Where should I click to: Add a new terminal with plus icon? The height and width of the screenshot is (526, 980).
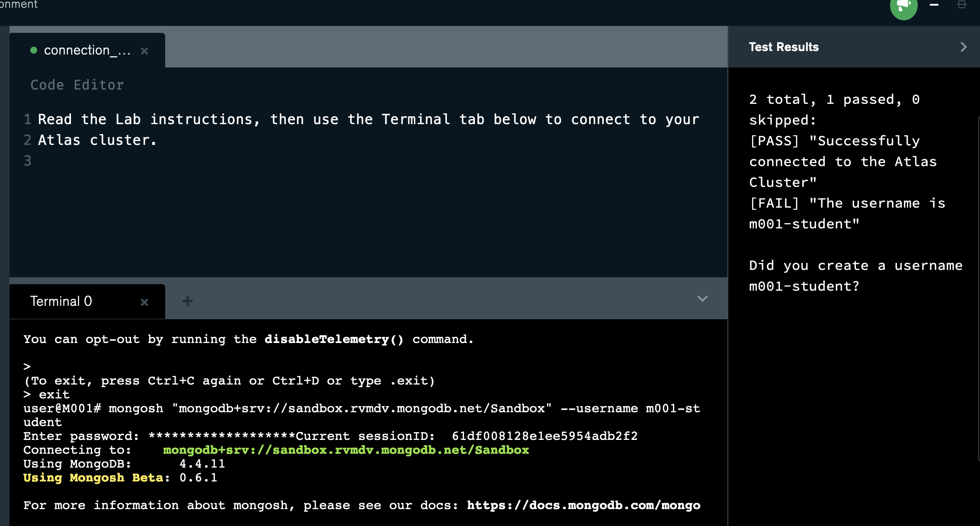187,301
